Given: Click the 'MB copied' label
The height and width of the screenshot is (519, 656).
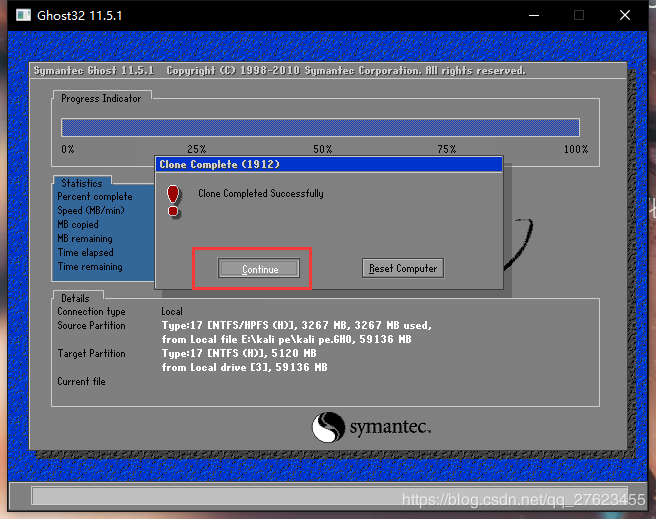Looking at the screenshot, I should (x=78, y=225).
